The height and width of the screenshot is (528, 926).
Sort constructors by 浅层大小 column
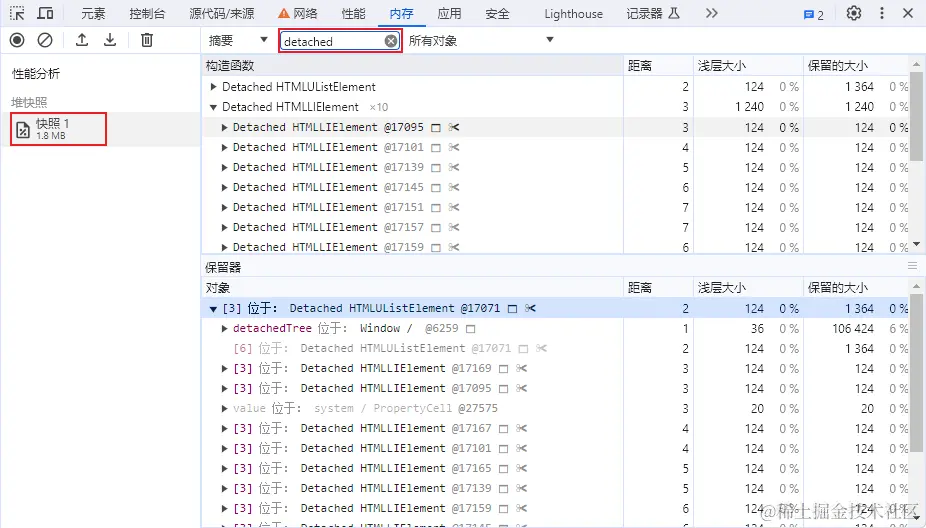(x=748, y=66)
